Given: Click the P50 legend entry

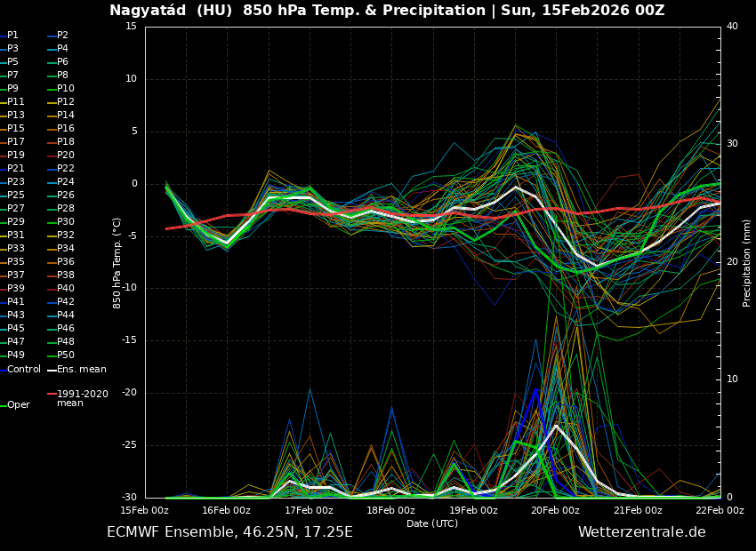Looking at the screenshot, I should pos(66,355).
